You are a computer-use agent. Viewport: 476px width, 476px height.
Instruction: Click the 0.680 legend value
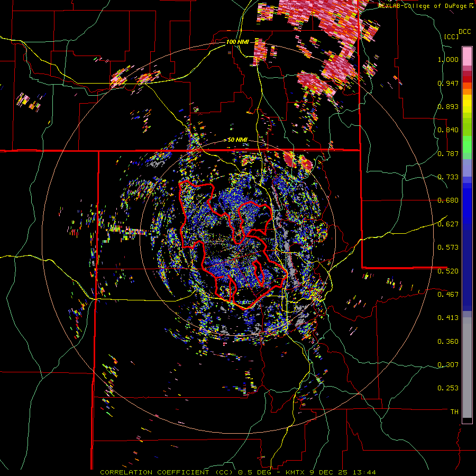pyautogui.click(x=448, y=200)
